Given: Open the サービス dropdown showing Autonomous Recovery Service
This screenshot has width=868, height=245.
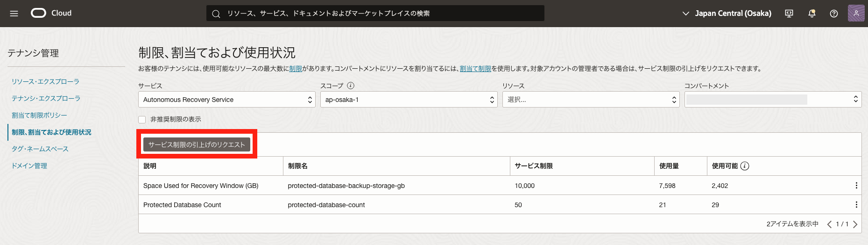Looking at the screenshot, I should (226, 100).
